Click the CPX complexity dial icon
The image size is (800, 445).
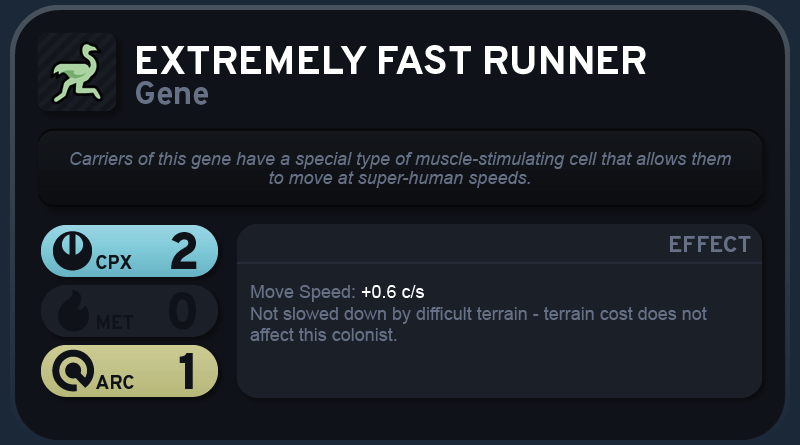(x=72, y=251)
